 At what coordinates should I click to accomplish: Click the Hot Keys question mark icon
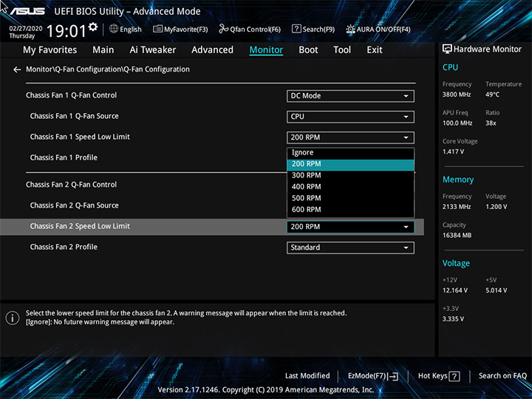click(454, 376)
